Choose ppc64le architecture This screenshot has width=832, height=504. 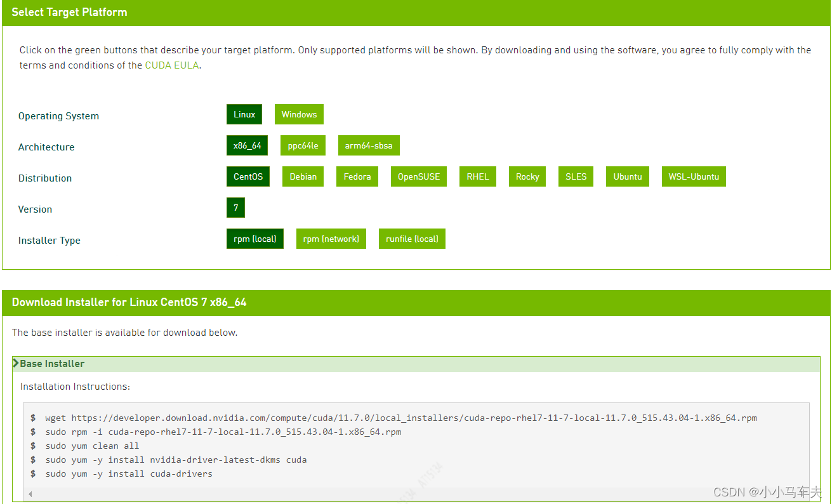coord(303,145)
